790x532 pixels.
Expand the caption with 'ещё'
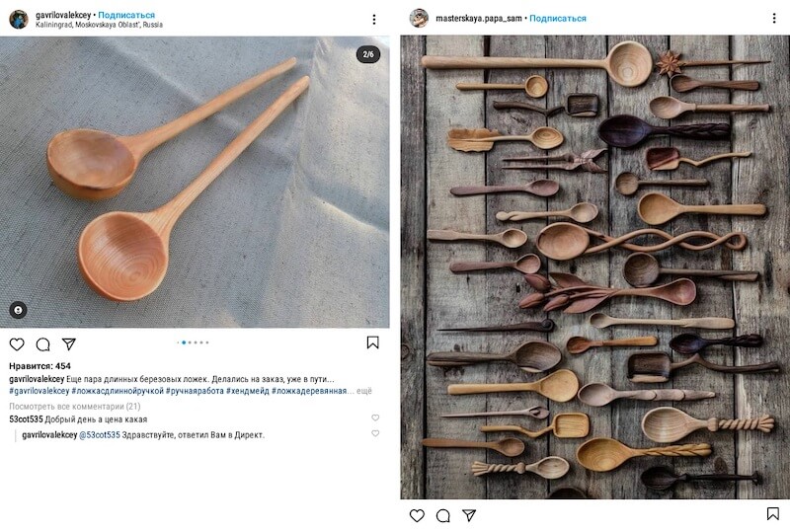[364, 391]
